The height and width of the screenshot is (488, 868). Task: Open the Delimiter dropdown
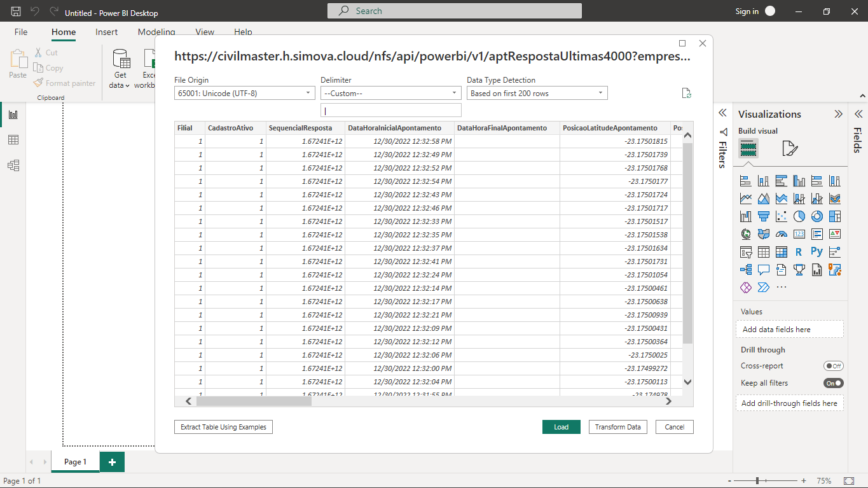[x=391, y=94]
